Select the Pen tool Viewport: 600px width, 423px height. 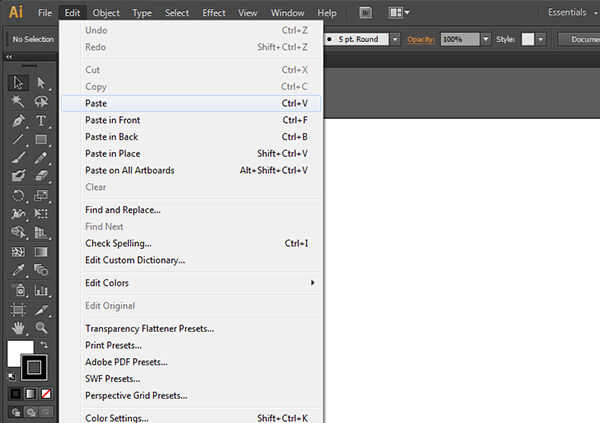[18, 121]
